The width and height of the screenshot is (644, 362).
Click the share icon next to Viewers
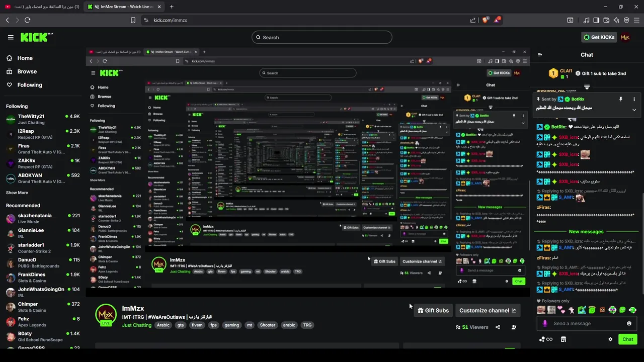coord(498,327)
